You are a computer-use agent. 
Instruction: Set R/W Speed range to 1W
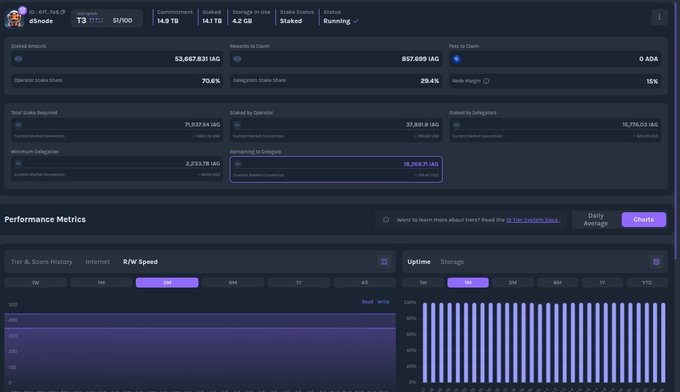point(36,283)
